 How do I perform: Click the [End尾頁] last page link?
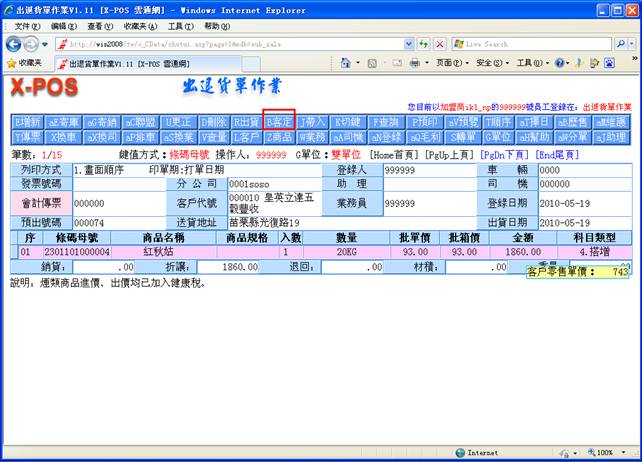coord(559,155)
